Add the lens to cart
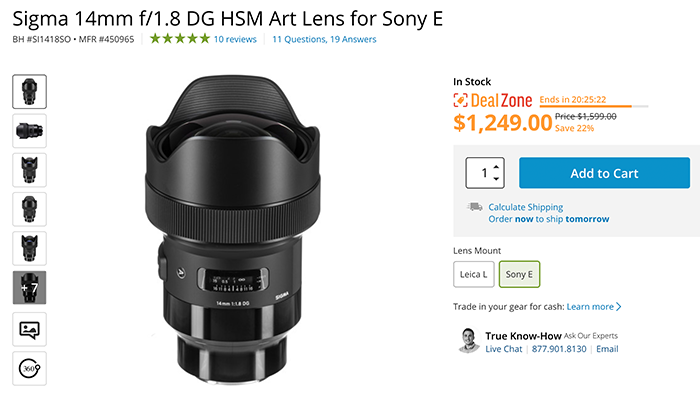Viewport: 700px width, 398px height. [604, 173]
